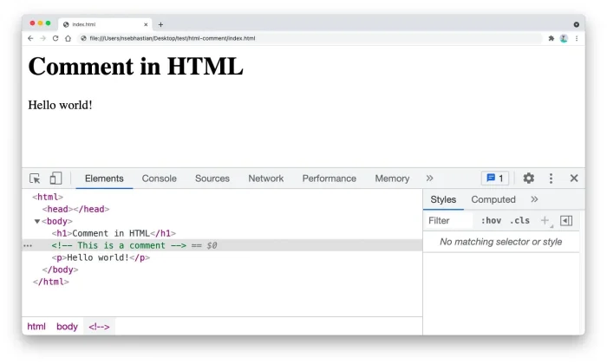Select the Styles sidebar tab
Image resolution: width=607 pixels, height=364 pixels.
[x=443, y=199]
